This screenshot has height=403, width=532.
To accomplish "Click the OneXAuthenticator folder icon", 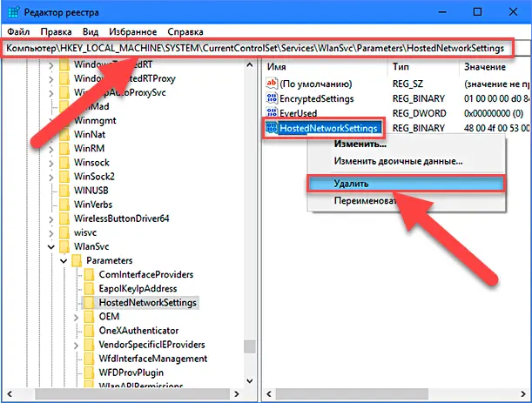I will (x=89, y=331).
